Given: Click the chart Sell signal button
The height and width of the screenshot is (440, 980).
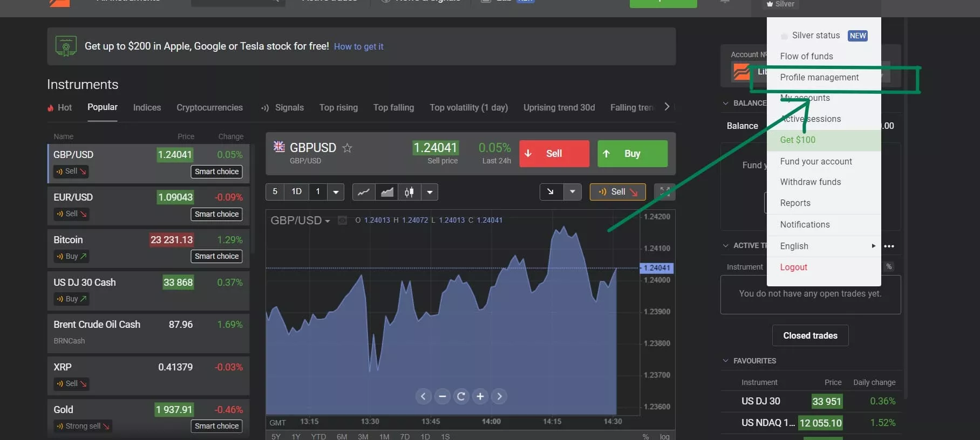Looking at the screenshot, I should pos(618,192).
